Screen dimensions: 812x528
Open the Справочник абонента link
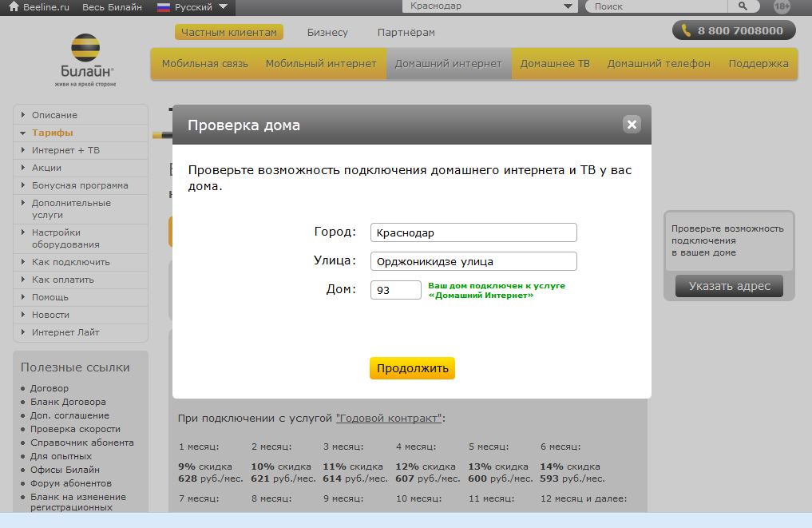pos(81,443)
